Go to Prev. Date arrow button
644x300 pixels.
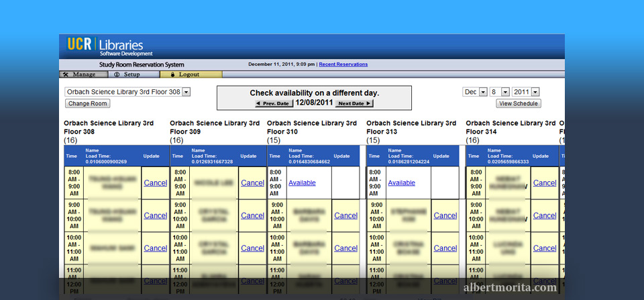pyautogui.click(x=273, y=103)
